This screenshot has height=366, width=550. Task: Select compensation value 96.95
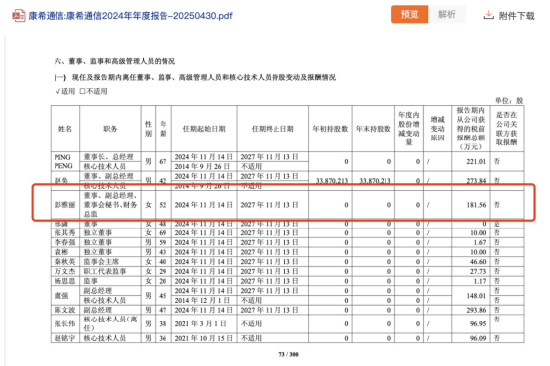[478, 324]
